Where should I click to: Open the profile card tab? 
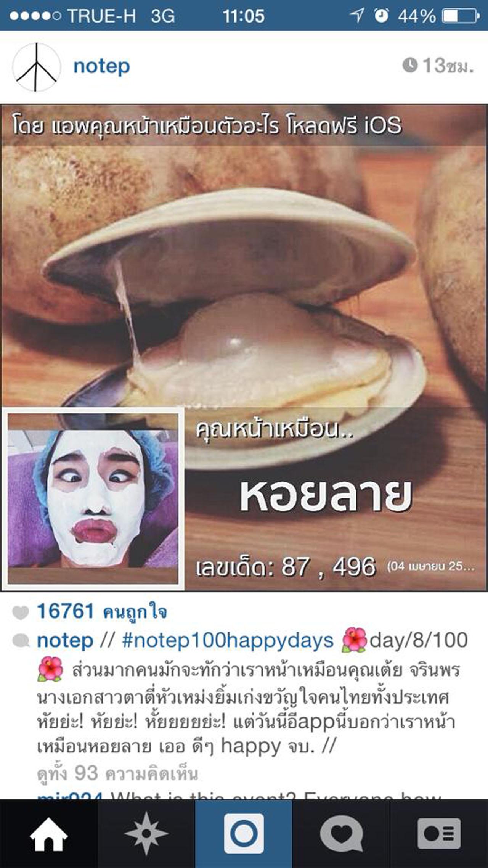click(439, 834)
